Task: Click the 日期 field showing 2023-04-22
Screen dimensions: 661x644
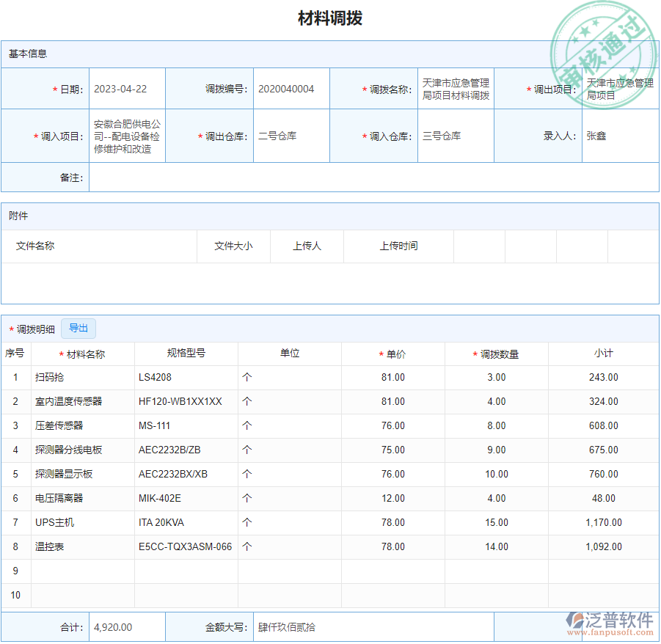Action: point(125,89)
